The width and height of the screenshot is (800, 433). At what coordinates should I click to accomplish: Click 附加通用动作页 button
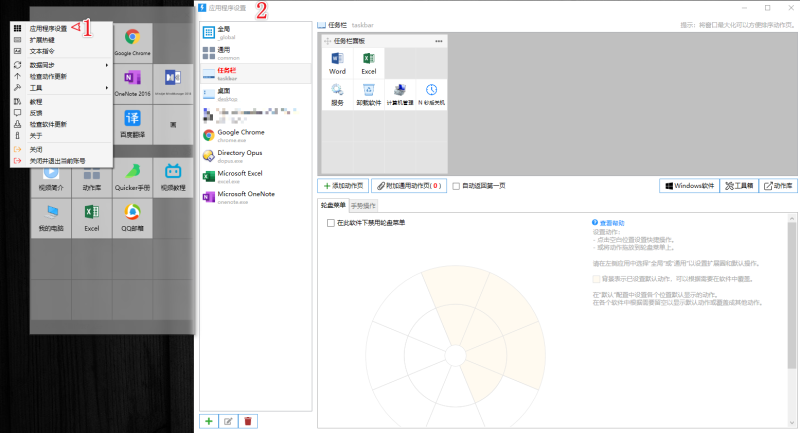click(x=409, y=186)
